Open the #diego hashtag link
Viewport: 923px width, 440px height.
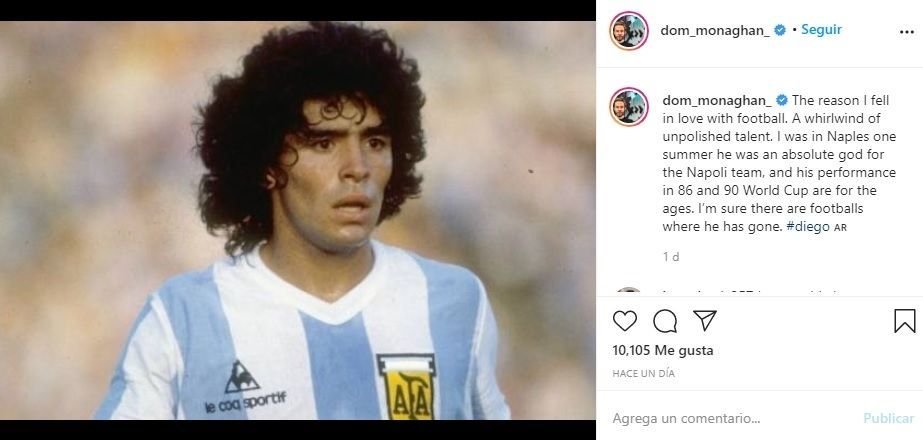[x=808, y=227]
